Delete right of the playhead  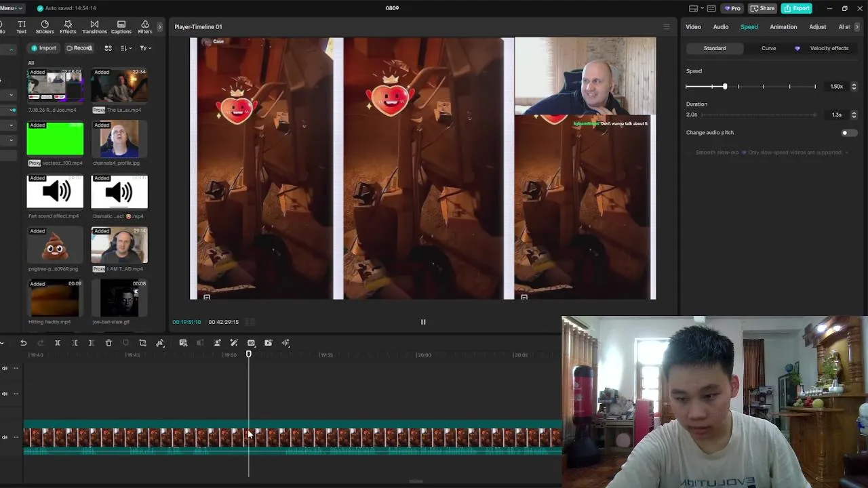click(91, 343)
